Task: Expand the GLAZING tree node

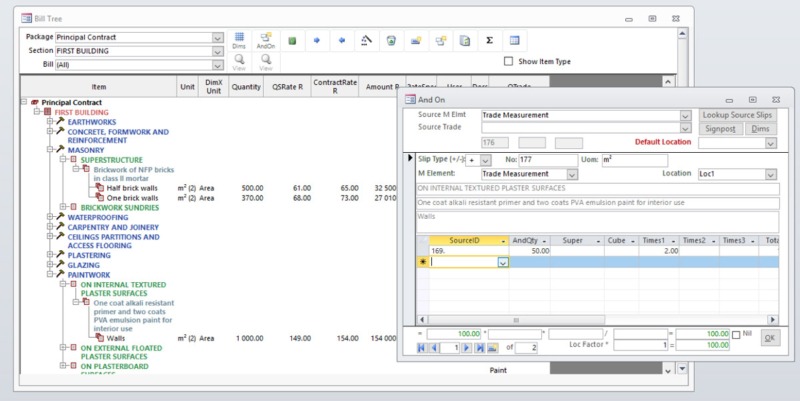Action: point(50,264)
